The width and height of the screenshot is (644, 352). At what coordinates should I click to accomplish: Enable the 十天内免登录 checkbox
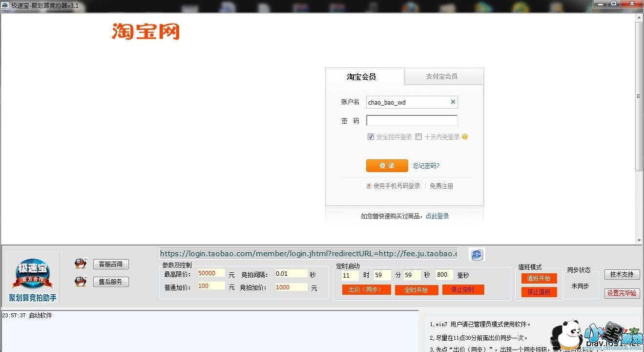[x=418, y=137]
